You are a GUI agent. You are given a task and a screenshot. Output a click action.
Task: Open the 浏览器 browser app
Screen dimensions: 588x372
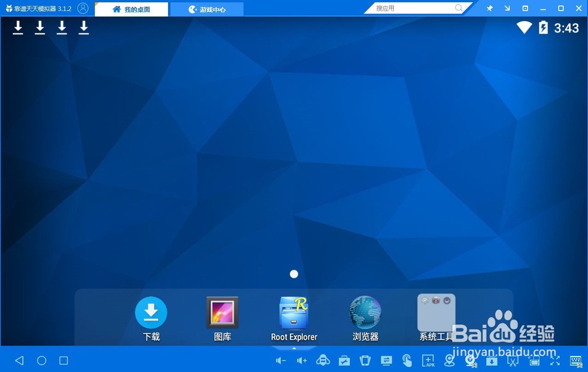[x=365, y=318]
